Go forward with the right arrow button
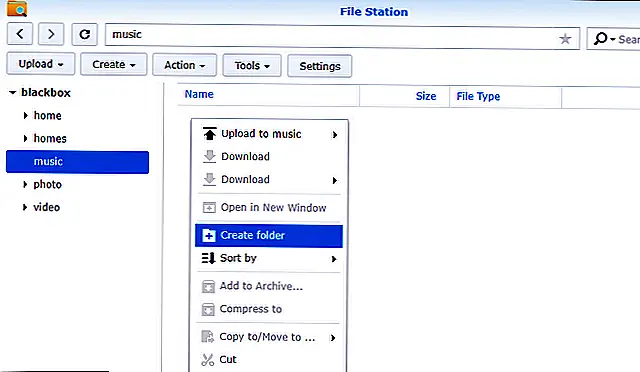Viewport: 640px width, 372px height. [x=51, y=34]
